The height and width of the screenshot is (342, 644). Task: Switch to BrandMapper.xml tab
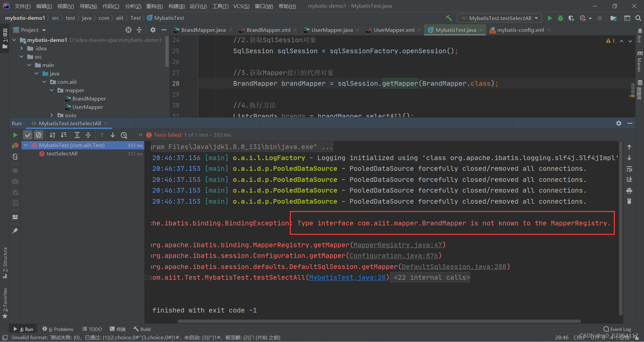268,30
